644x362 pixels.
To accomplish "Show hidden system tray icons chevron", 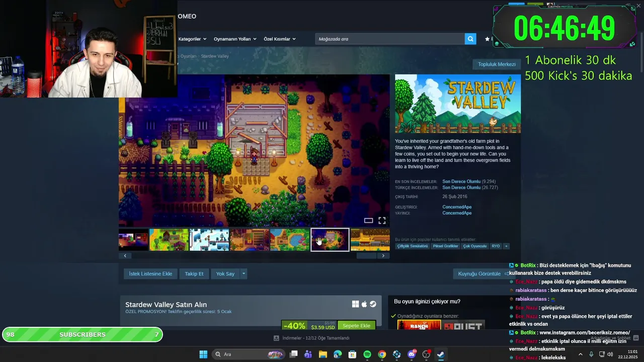I will [x=581, y=354].
